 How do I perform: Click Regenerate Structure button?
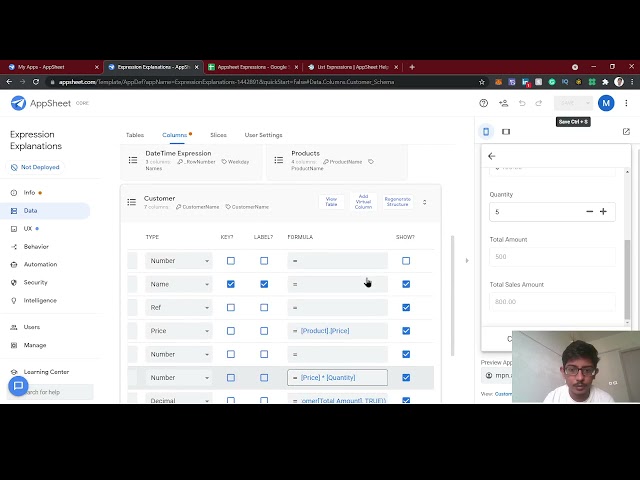(x=398, y=202)
